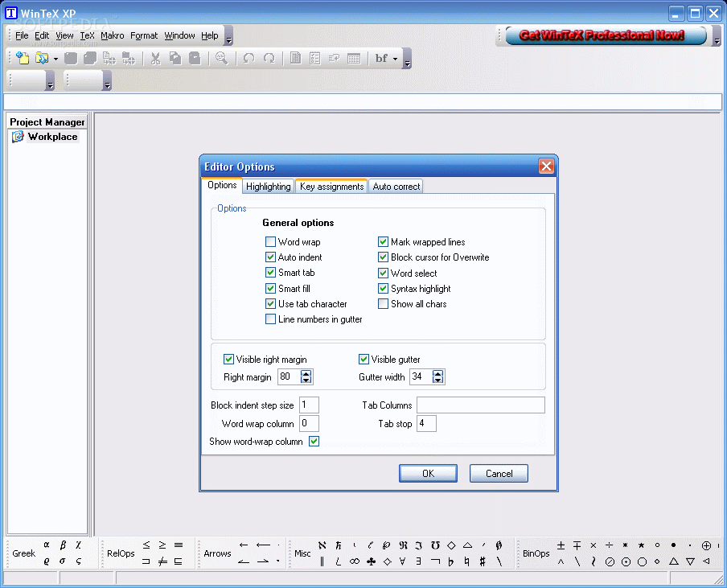Insert the infinity symbol from Misc
This screenshot has height=588, width=727.
pyautogui.click(x=355, y=561)
